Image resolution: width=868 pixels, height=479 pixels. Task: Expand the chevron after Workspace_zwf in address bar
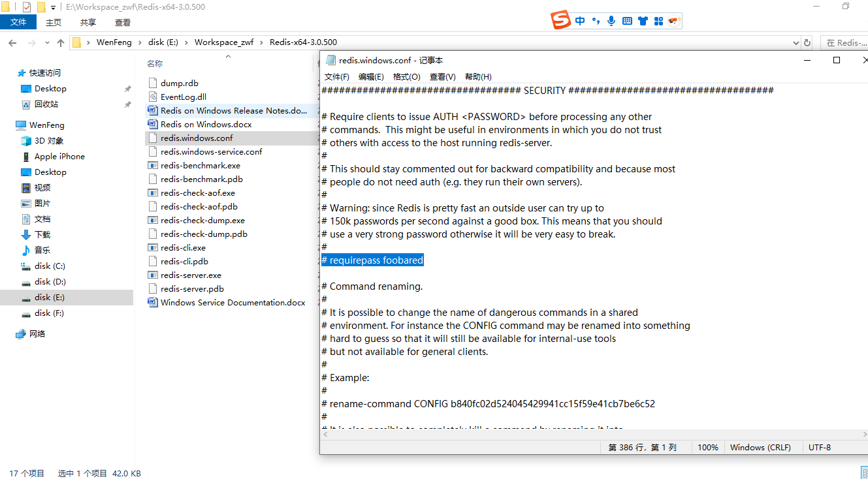(x=262, y=42)
